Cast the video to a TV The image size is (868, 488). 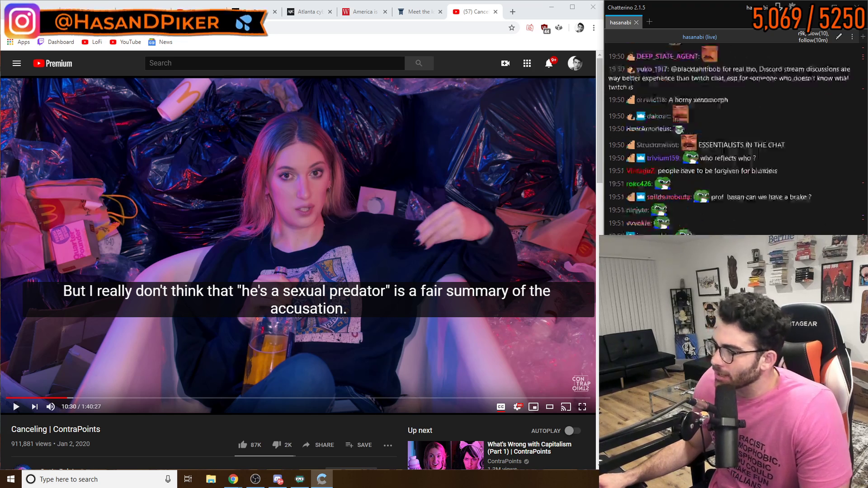566,407
